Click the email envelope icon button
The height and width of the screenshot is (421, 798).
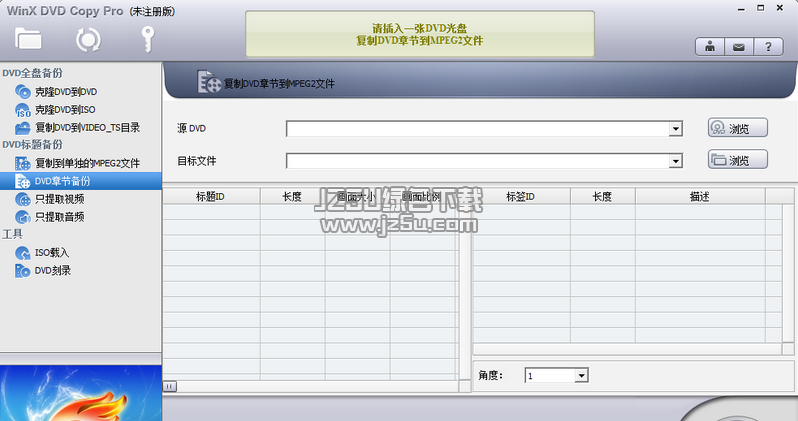(739, 47)
